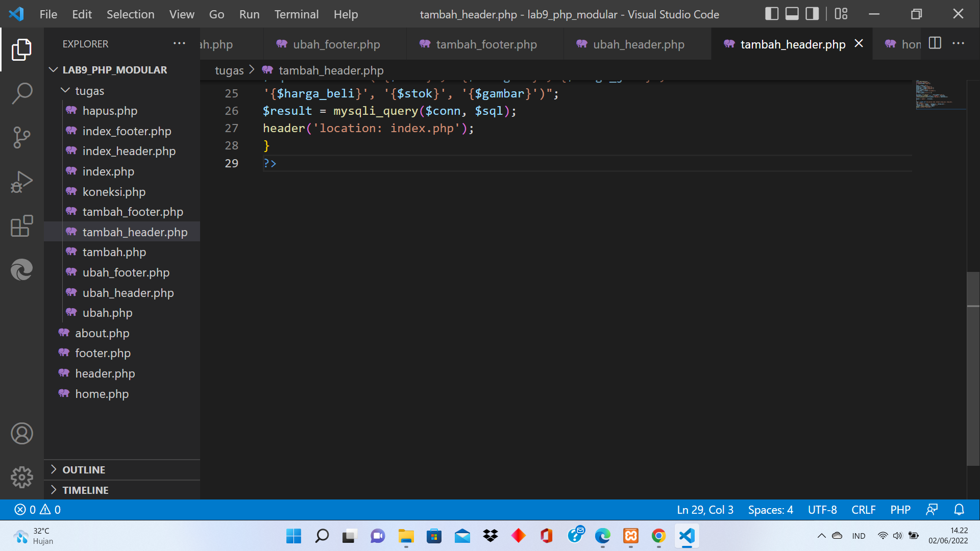The height and width of the screenshot is (551, 980).
Task: Open hapus.php in the explorer
Action: click(x=122, y=111)
